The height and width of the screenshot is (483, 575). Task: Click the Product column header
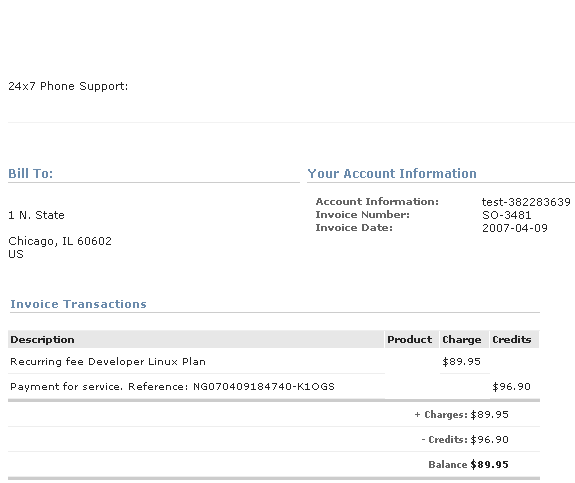click(x=410, y=340)
